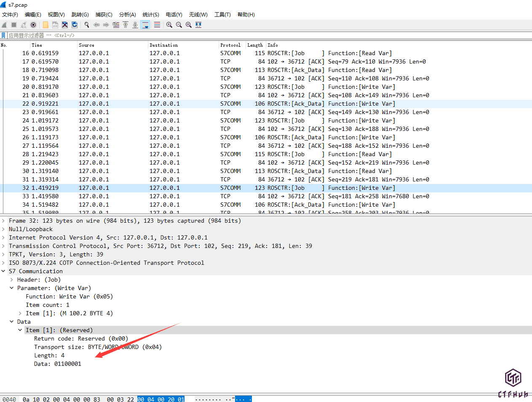Click the open capture file folder icon
The image size is (532, 402).
coord(45,25)
